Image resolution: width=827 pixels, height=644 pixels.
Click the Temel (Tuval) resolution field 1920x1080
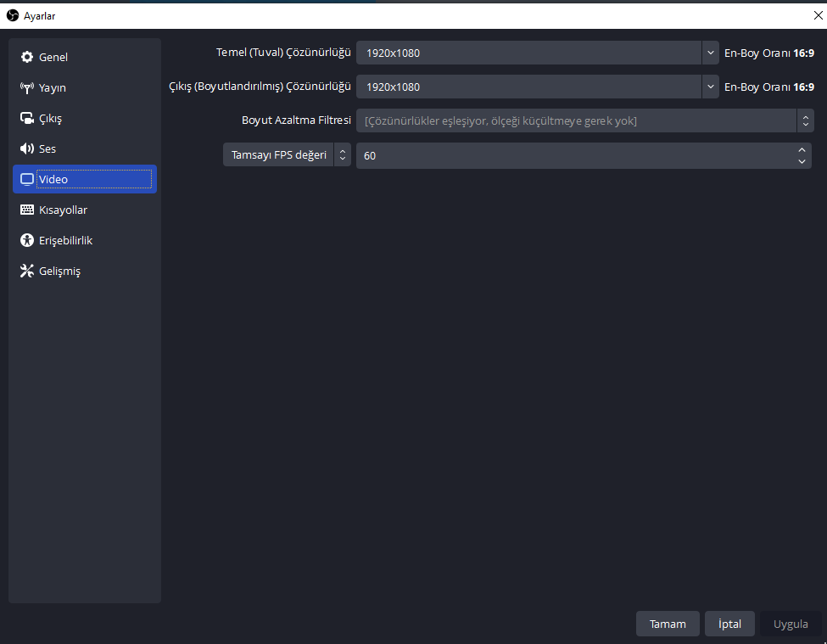pyautogui.click(x=528, y=53)
